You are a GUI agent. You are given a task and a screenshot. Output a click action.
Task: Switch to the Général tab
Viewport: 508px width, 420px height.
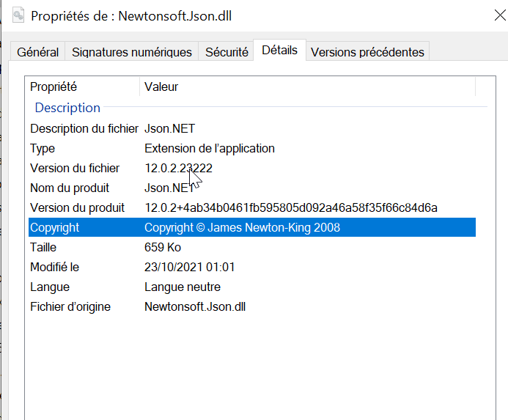[38, 52]
